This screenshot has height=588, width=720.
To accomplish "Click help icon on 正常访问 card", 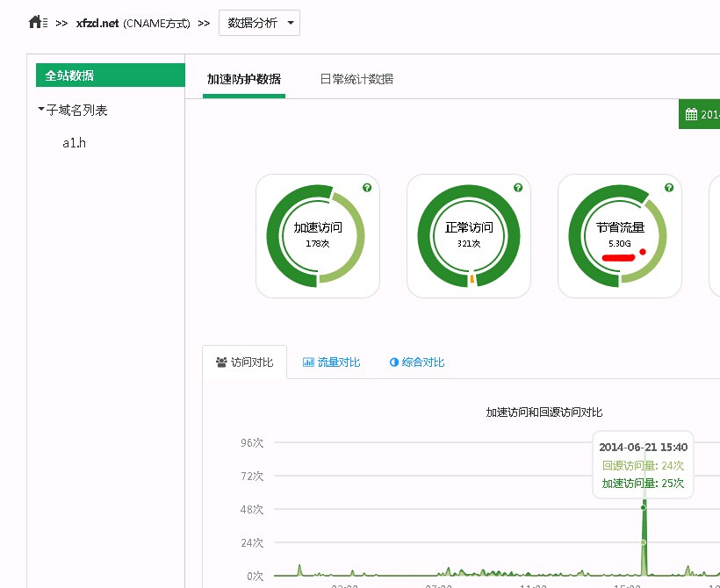I will [x=518, y=187].
